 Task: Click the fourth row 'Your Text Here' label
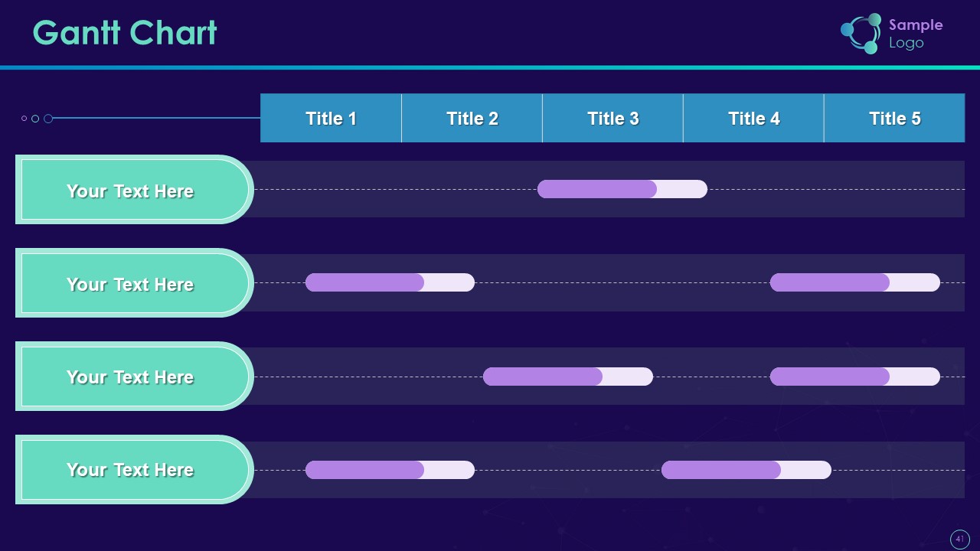click(130, 469)
